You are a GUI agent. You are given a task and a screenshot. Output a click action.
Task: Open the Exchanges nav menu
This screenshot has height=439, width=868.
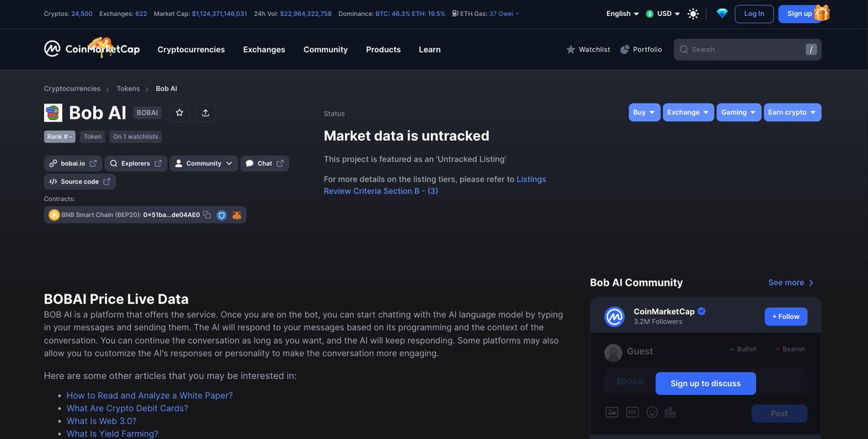pyautogui.click(x=264, y=49)
